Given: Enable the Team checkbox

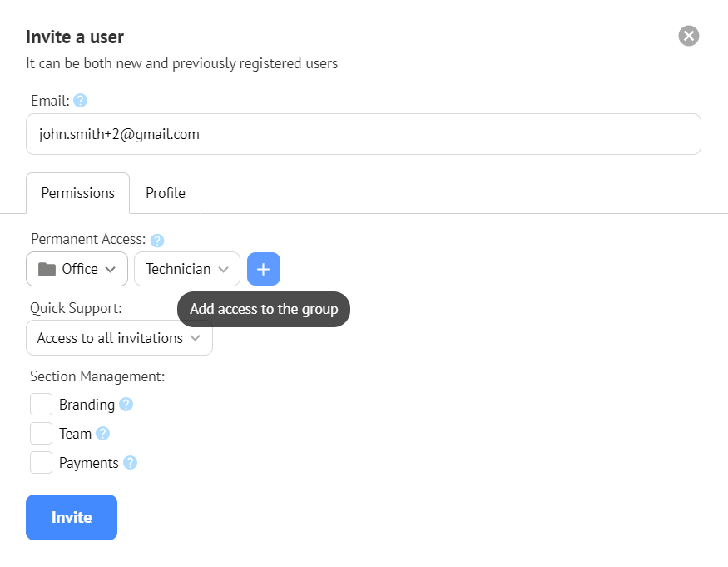Looking at the screenshot, I should (x=42, y=434).
